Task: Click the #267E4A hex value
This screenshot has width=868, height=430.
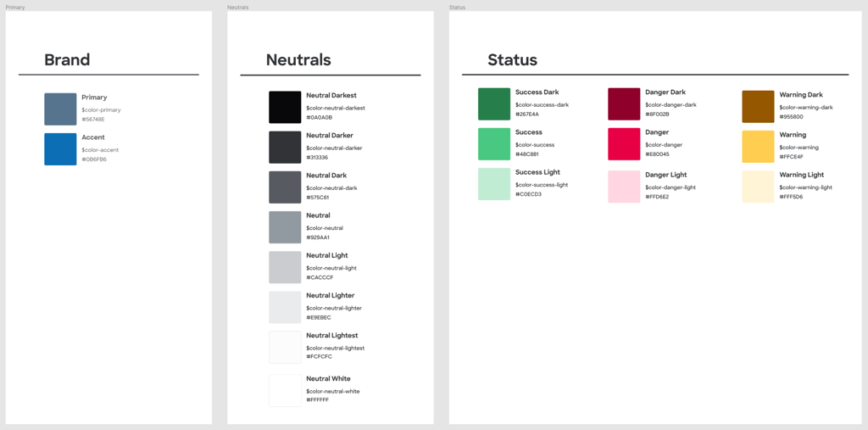Action: pyautogui.click(x=527, y=114)
